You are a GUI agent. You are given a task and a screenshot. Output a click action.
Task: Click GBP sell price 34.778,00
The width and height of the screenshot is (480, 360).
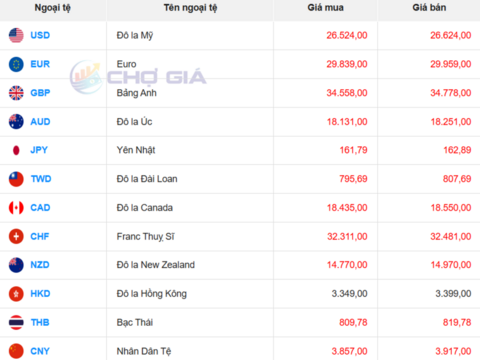(451, 93)
